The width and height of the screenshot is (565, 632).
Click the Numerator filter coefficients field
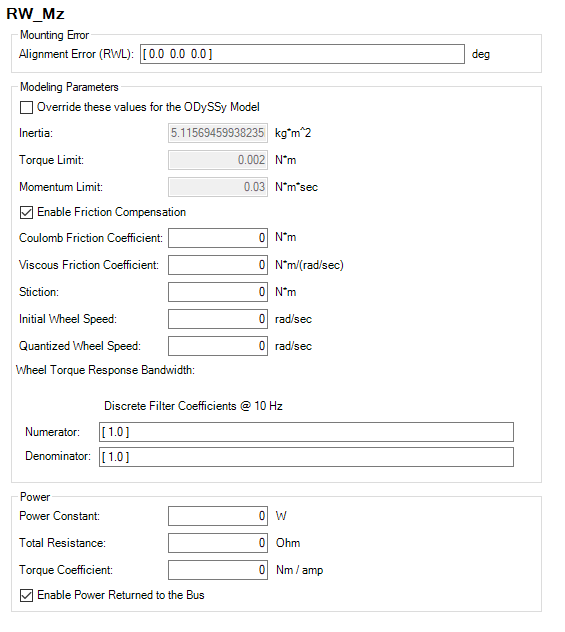[306, 432]
